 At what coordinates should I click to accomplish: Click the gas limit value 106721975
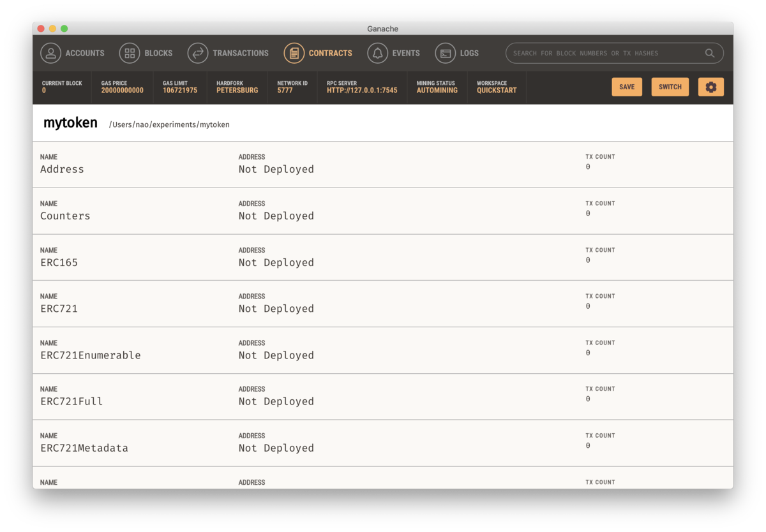pyautogui.click(x=180, y=91)
